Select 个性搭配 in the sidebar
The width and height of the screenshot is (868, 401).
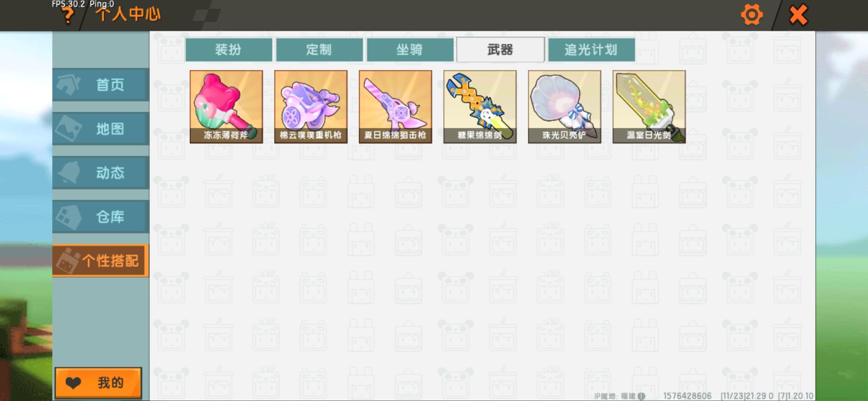pyautogui.click(x=101, y=261)
